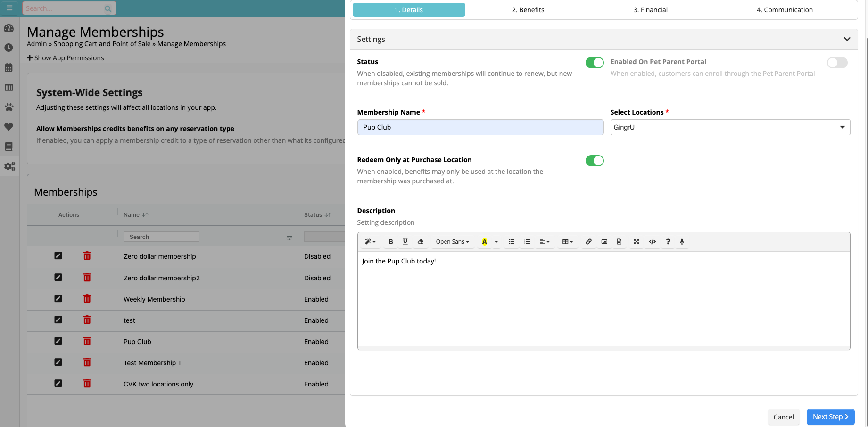Click the insert picture icon
Viewport: 868px width, 427px height.
pyautogui.click(x=604, y=242)
